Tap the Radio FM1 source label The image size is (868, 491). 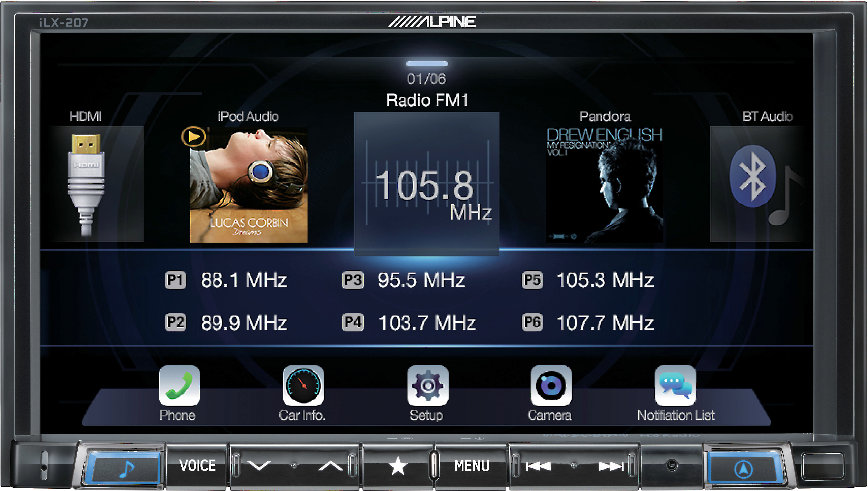pos(427,100)
